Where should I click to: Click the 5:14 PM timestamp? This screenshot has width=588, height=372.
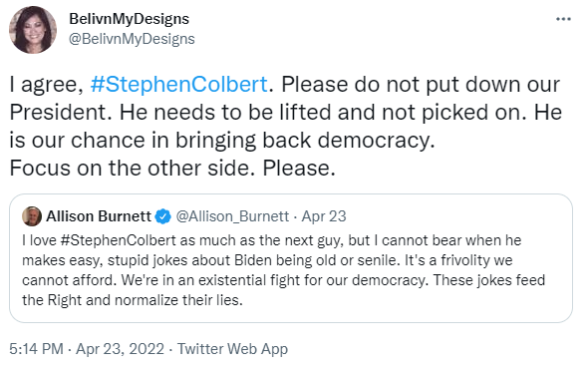click(36, 349)
